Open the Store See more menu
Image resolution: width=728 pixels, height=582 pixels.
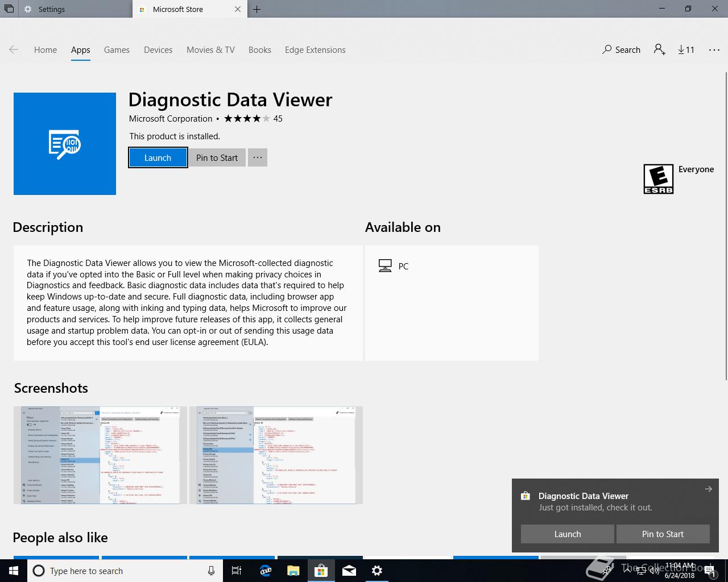point(714,50)
